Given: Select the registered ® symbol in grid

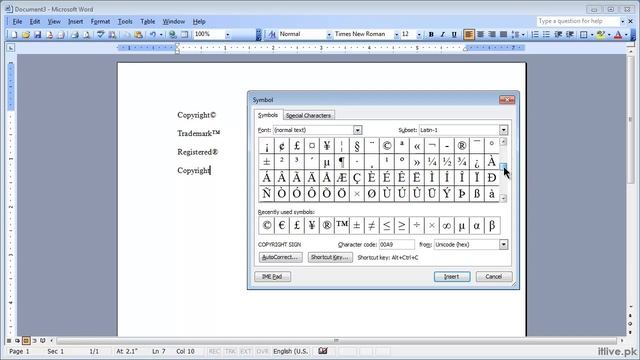Looking at the screenshot, I should (462, 145).
